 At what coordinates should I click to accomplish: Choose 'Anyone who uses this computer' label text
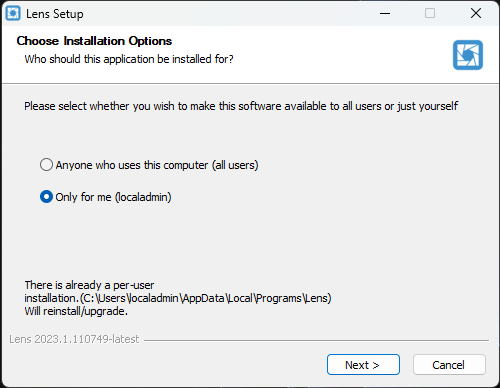coord(132,165)
